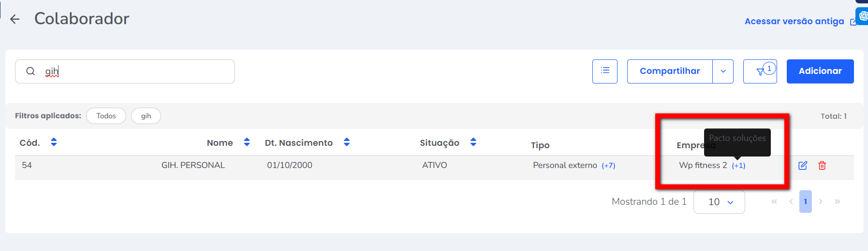Image resolution: width=868 pixels, height=251 pixels.
Task: Click the gih filter chip
Action: 146,116
